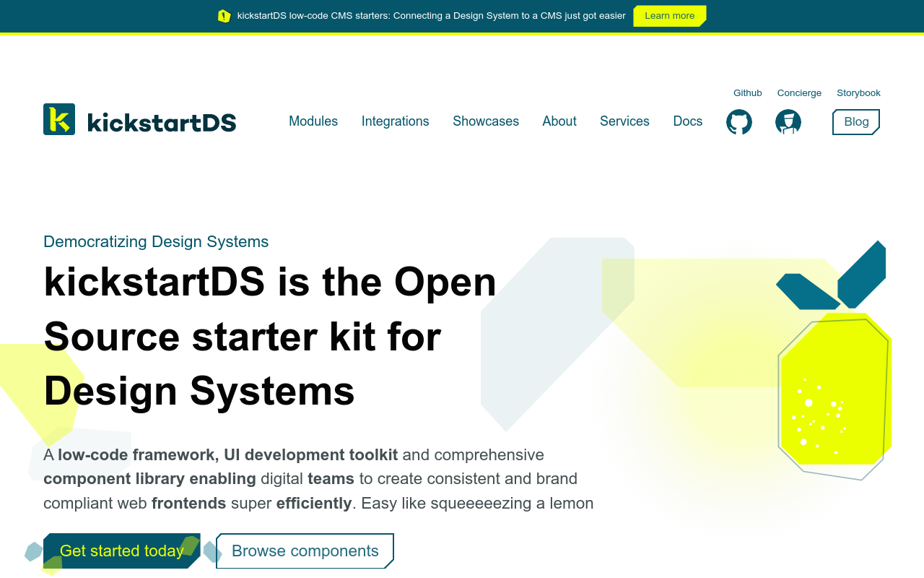Viewport: 924px width, 578px height.
Task: Follow the small Storybook text link
Action: 858,93
